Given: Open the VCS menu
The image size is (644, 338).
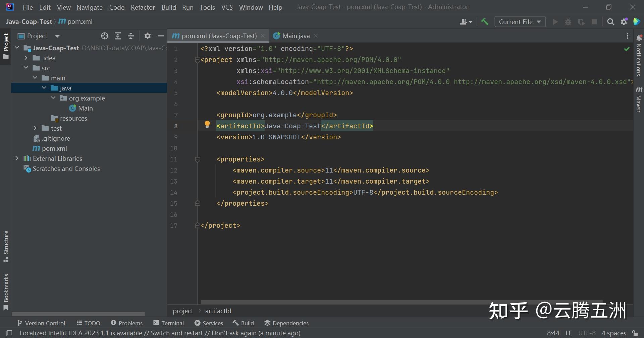Looking at the screenshot, I should [x=227, y=7].
